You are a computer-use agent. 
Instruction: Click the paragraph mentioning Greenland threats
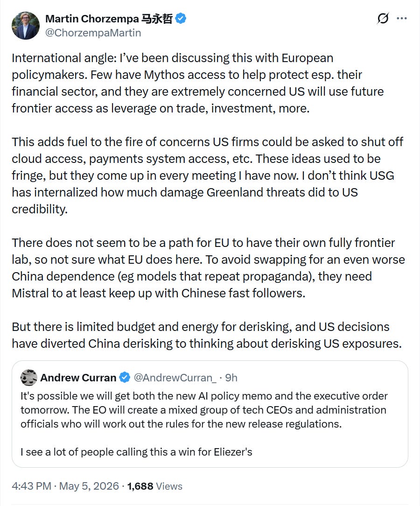pyautogui.click(x=208, y=176)
